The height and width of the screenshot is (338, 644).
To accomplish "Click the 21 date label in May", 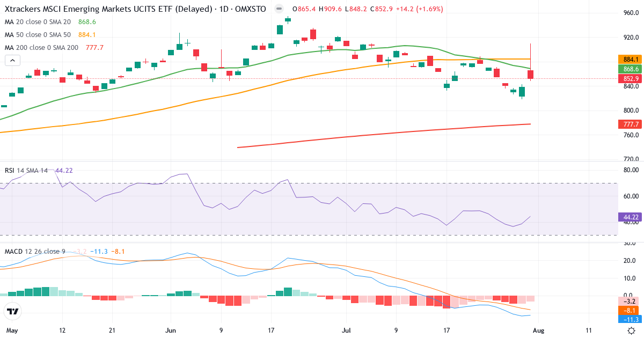I will click(x=113, y=330).
